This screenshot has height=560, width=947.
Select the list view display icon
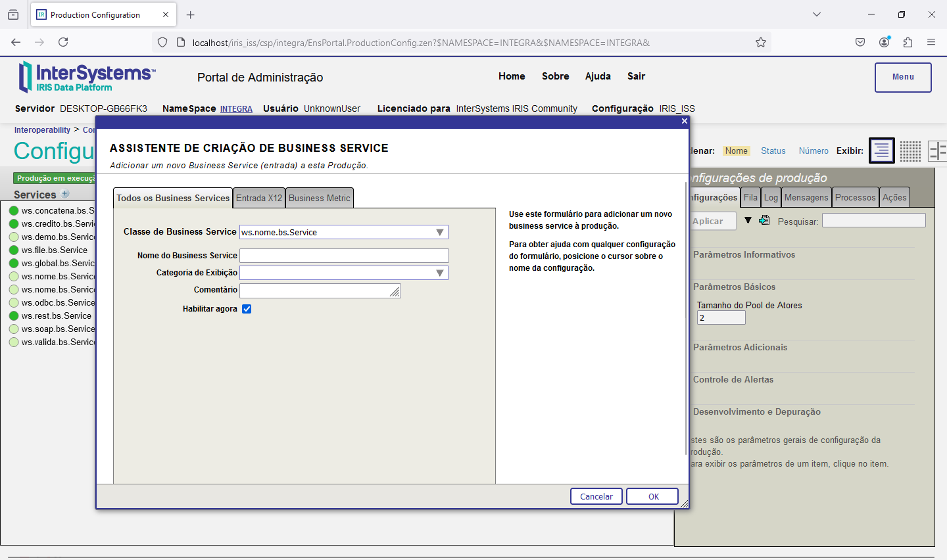(x=882, y=151)
